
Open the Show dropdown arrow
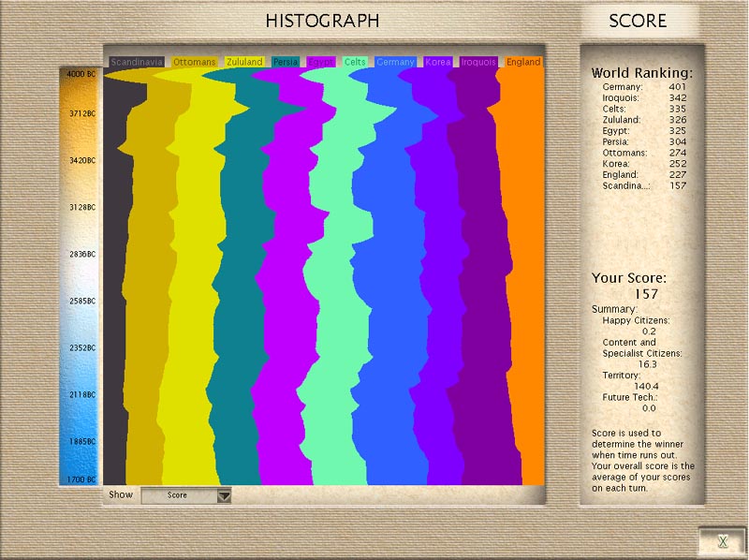click(x=224, y=495)
